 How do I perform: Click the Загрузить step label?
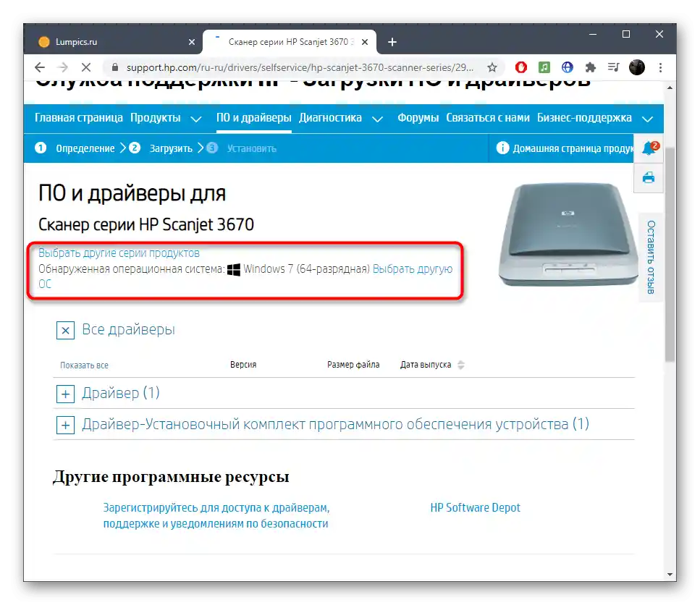tap(171, 148)
